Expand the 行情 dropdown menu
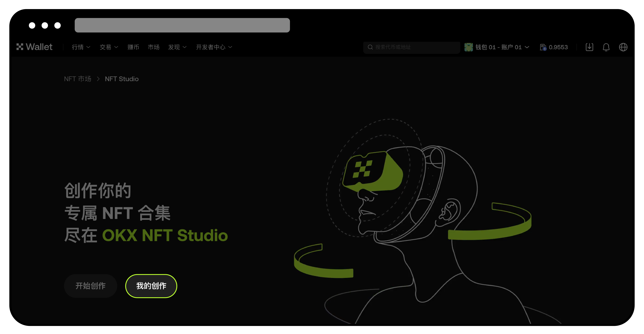This screenshot has width=644, height=334. [x=81, y=47]
